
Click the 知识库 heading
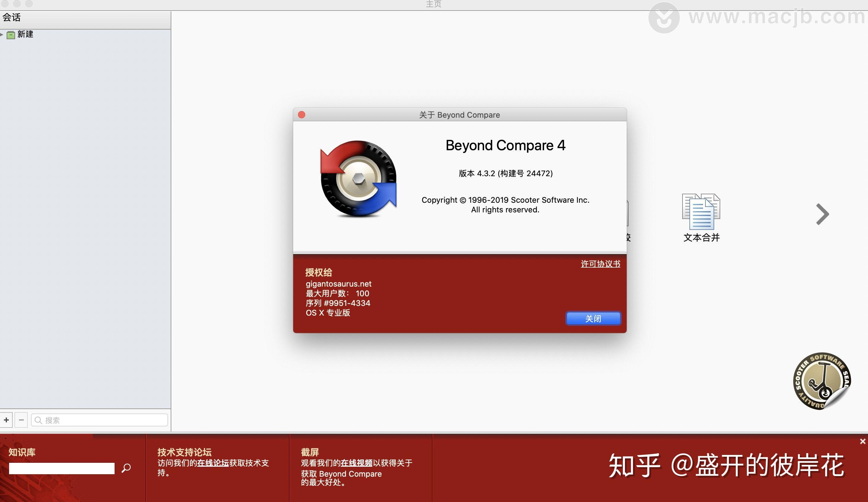click(22, 452)
